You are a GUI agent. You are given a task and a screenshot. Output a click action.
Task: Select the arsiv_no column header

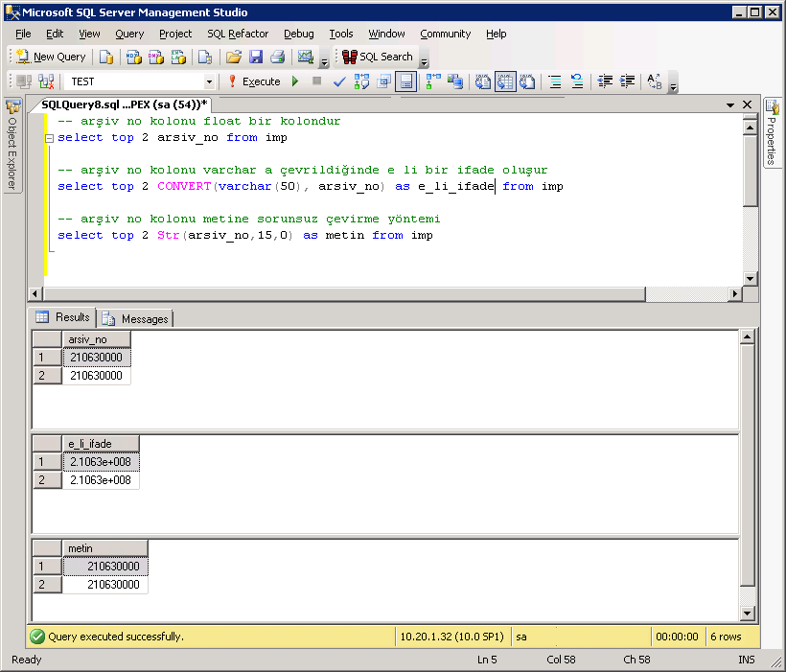pyautogui.click(x=96, y=339)
